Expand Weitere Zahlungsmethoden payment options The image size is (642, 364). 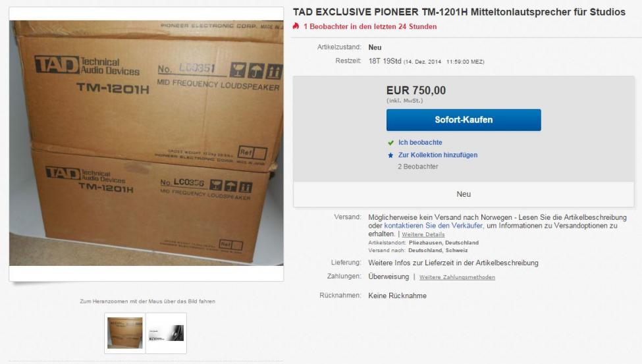[457, 277]
